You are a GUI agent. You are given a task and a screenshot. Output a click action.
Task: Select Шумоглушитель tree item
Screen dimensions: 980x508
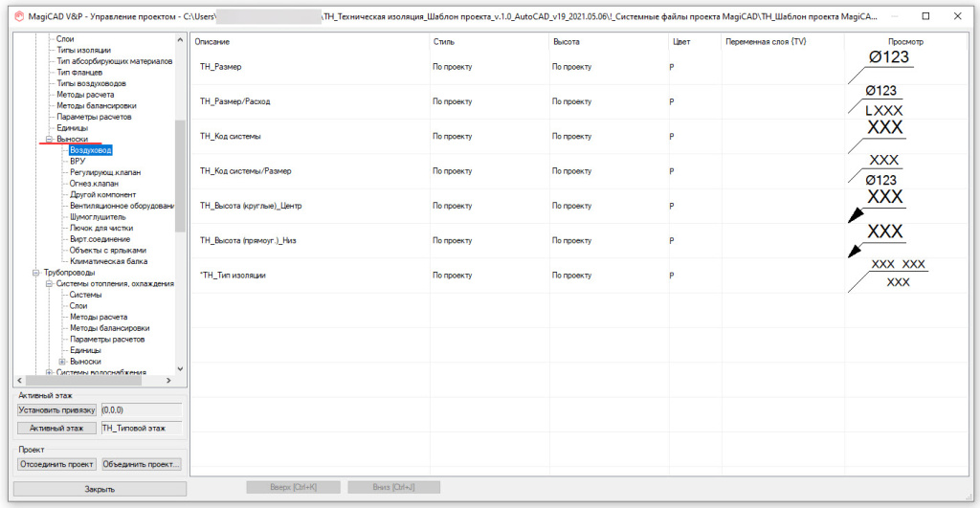coord(98,217)
